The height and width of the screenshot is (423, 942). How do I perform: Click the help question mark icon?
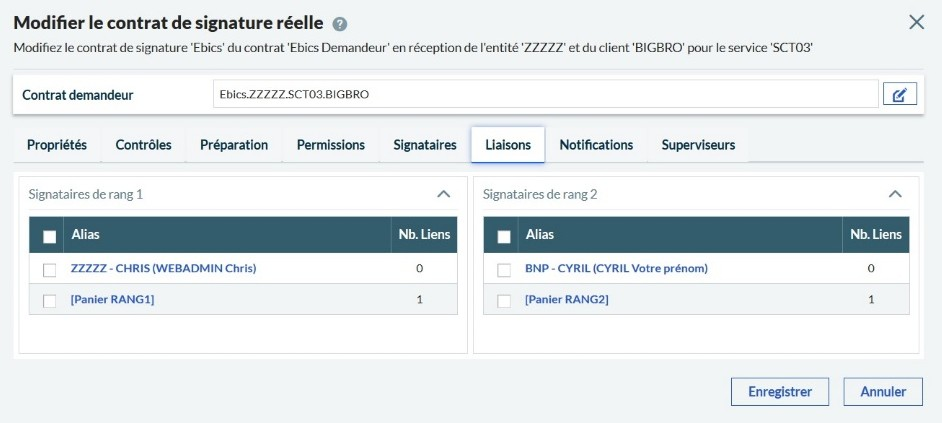click(340, 23)
